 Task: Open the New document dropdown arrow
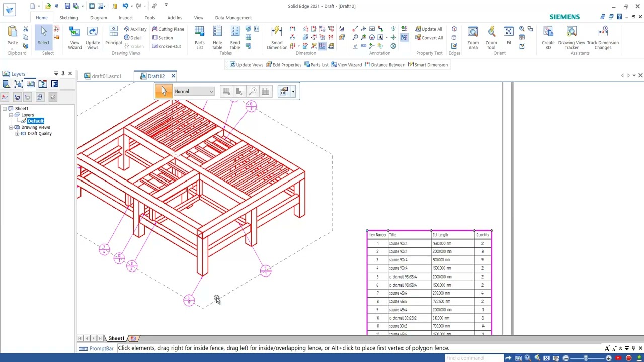pos(39,6)
